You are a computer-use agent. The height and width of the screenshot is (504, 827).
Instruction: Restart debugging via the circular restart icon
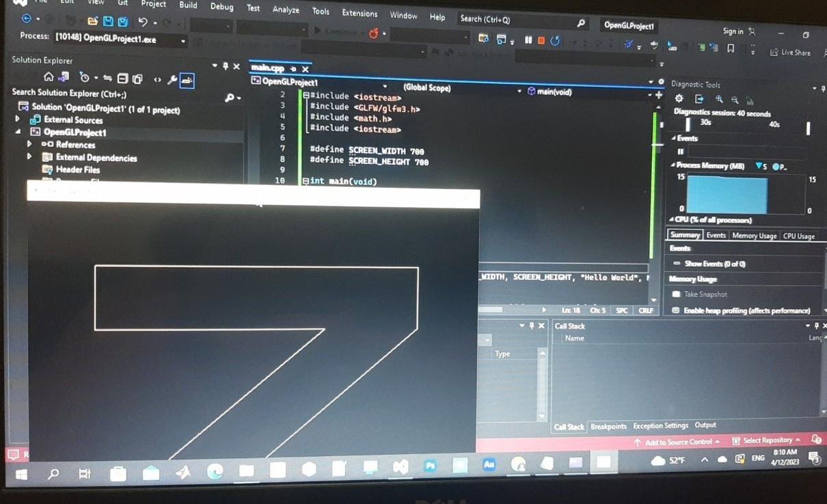(x=554, y=40)
